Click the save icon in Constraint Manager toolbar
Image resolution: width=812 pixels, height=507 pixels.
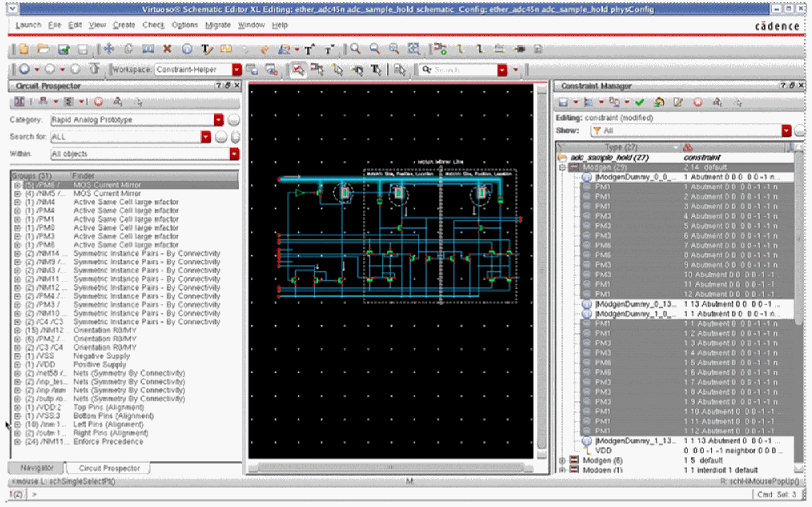coord(564,102)
